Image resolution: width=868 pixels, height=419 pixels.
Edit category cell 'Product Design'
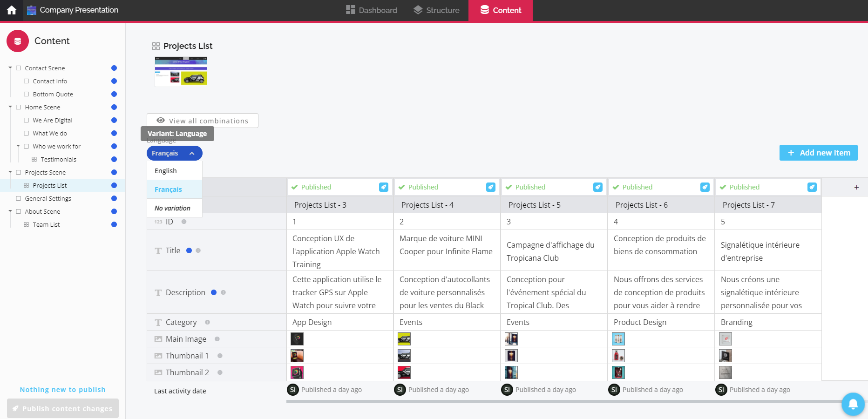pos(661,322)
